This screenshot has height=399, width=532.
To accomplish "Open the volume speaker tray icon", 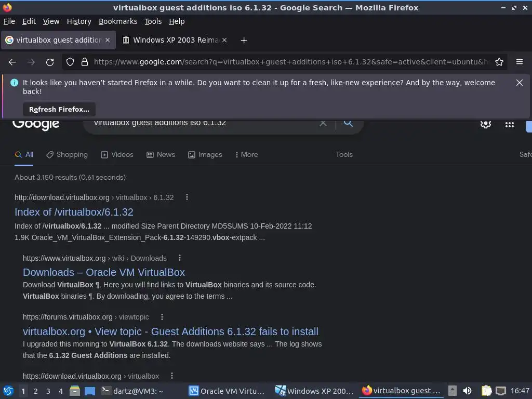I will click(467, 391).
